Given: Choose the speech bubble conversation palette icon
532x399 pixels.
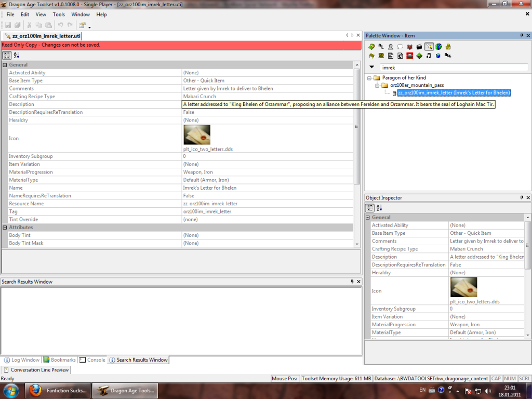Looking at the screenshot, I should pos(400,47).
